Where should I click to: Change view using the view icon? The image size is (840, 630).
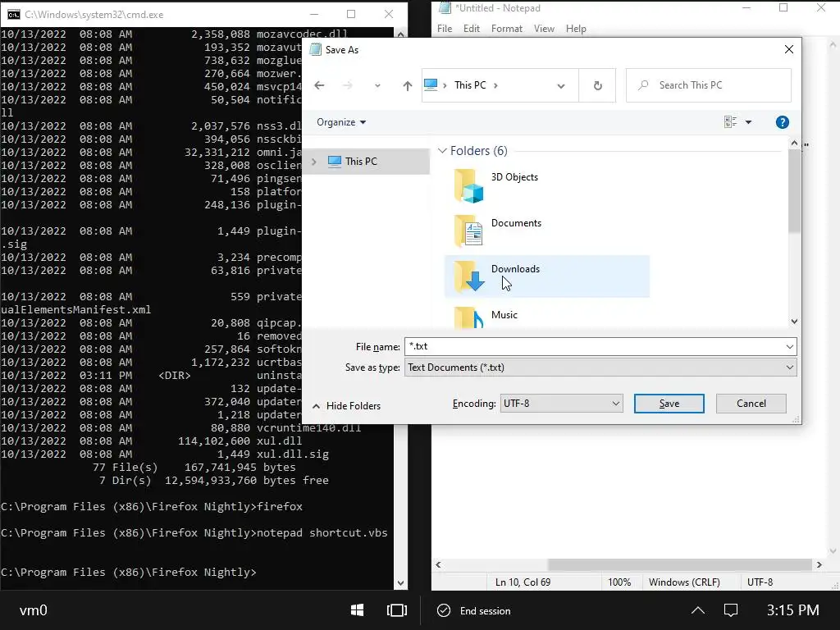[x=730, y=122]
